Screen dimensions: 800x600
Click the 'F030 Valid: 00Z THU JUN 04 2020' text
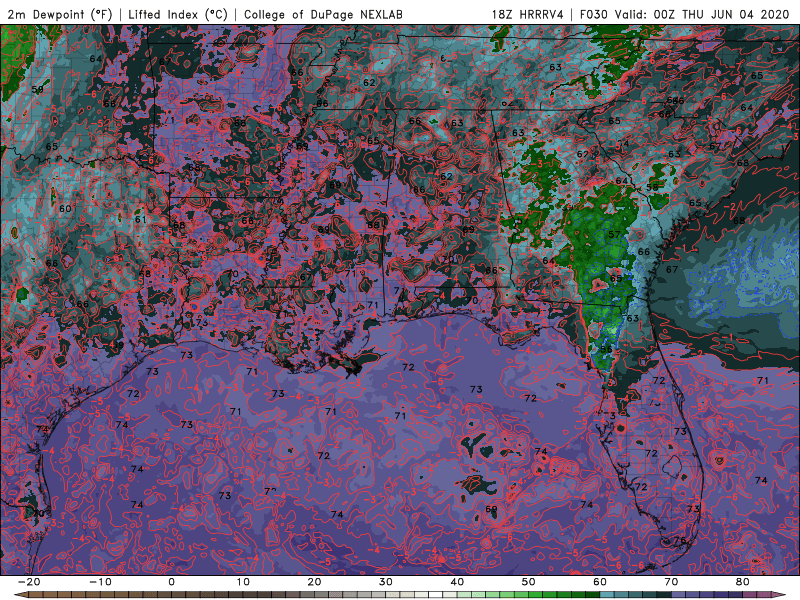[x=685, y=14]
